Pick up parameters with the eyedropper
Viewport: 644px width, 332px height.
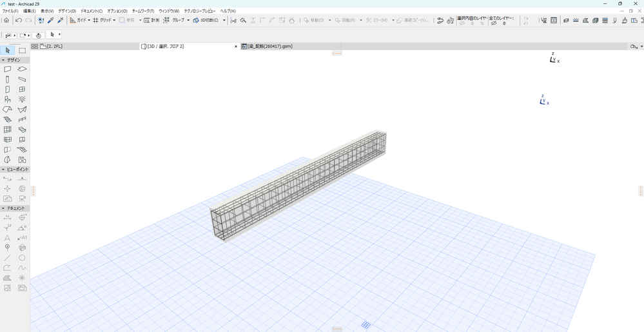tap(51, 20)
